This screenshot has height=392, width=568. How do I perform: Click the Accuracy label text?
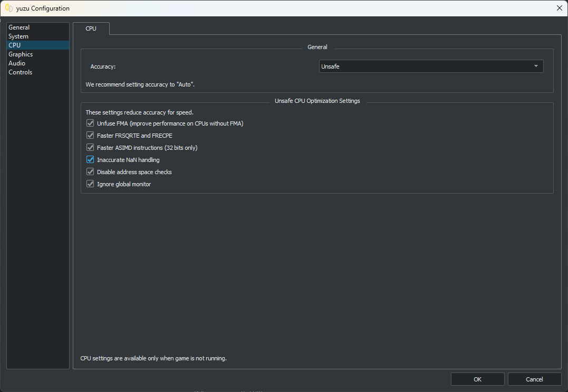click(103, 66)
